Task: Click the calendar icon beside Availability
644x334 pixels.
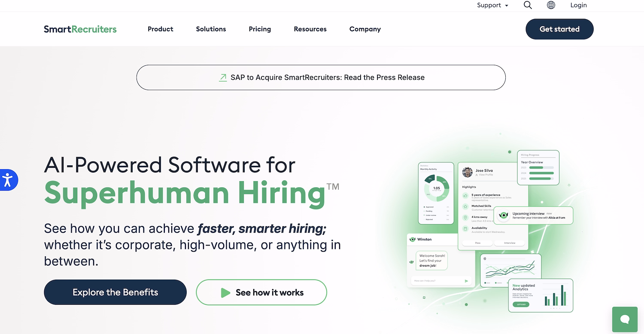Action: (465, 228)
